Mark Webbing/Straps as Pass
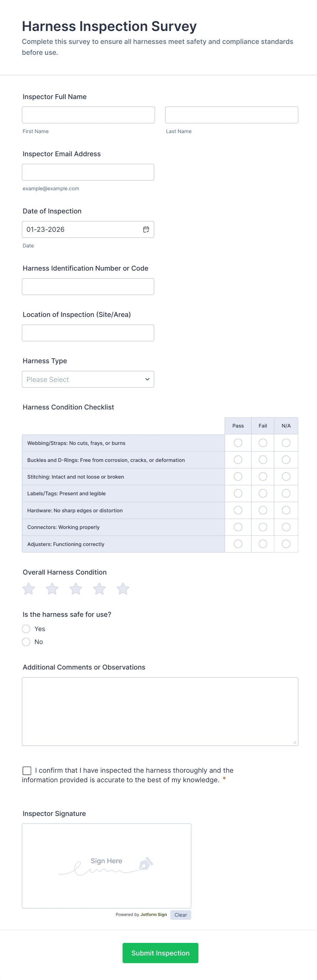 click(x=238, y=443)
